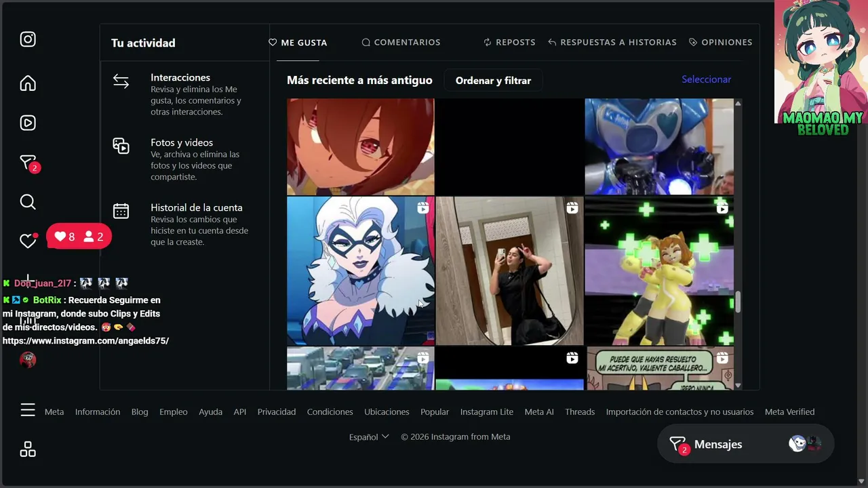Switch to the ME GUSTA tab
The width and height of the screenshot is (868, 488).
click(x=298, y=42)
